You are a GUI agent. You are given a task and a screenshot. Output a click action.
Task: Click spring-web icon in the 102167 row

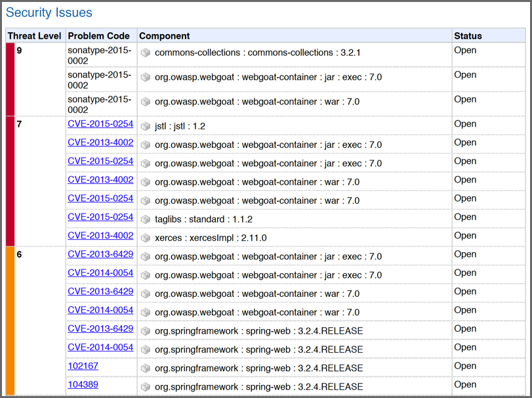pos(146,368)
